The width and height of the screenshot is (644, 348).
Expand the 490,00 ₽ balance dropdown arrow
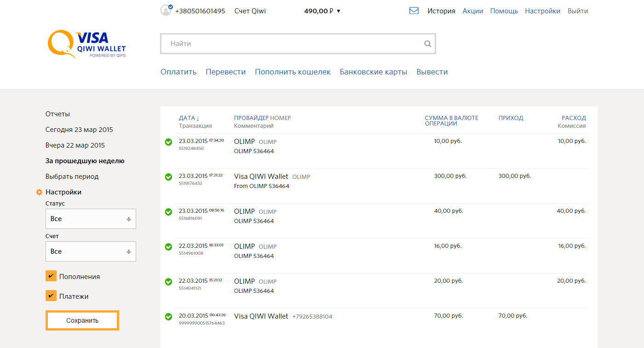pos(339,11)
